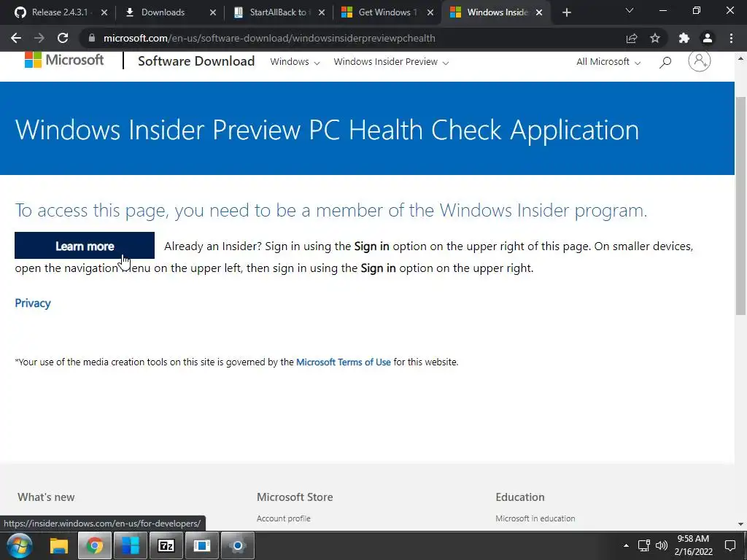747x560 pixels.
Task: Click the address bar URL
Action: [269, 38]
